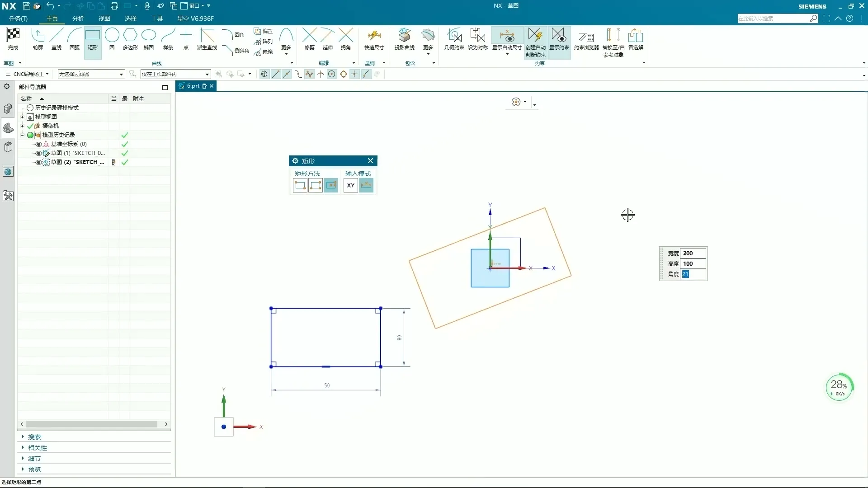Open Geometric Constraints (几何约束) tool
Viewport: 868px width, 488px height.
[x=454, y=36]
